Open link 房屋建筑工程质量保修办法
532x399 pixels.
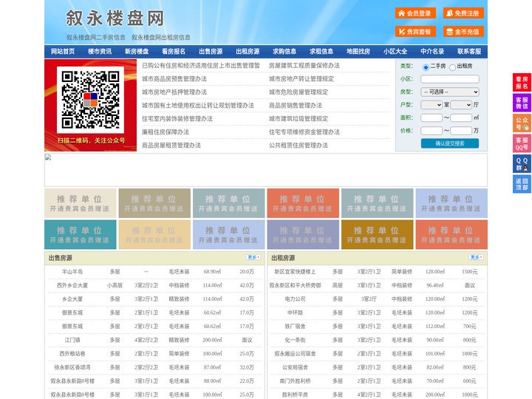(304, 66)
